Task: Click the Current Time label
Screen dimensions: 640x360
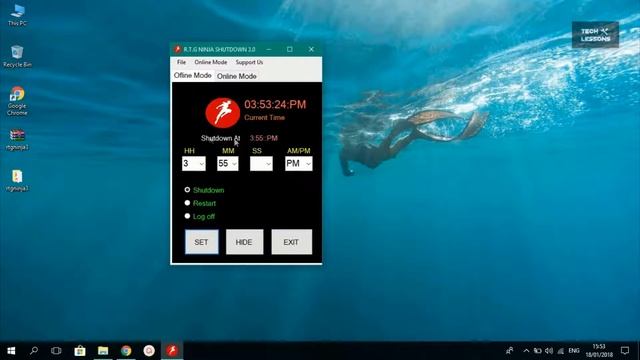Action: pyautogui.click(x=264, y=118)
